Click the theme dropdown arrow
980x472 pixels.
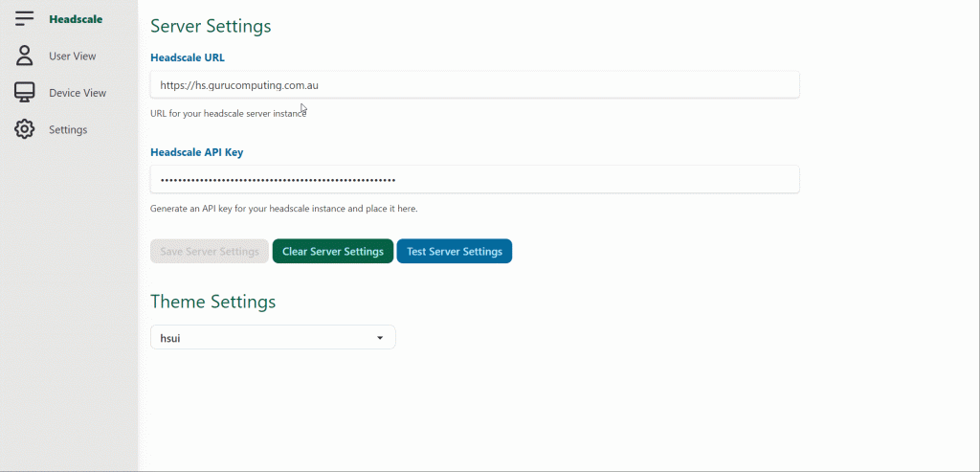(379, 338)
